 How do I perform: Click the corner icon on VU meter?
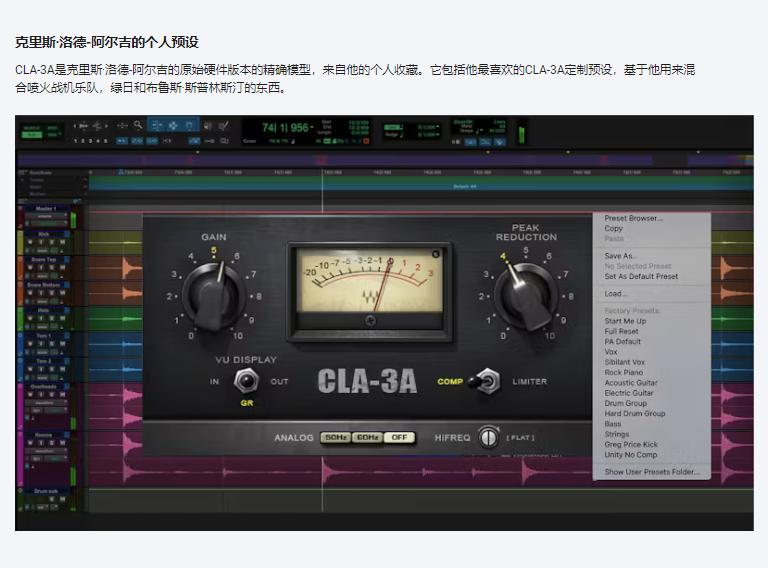435,254
